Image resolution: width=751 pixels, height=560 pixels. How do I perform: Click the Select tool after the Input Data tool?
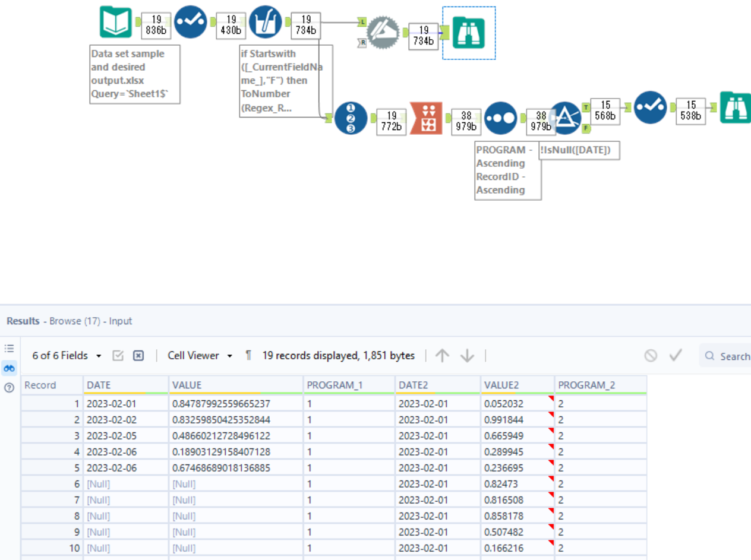click(191, 22)
